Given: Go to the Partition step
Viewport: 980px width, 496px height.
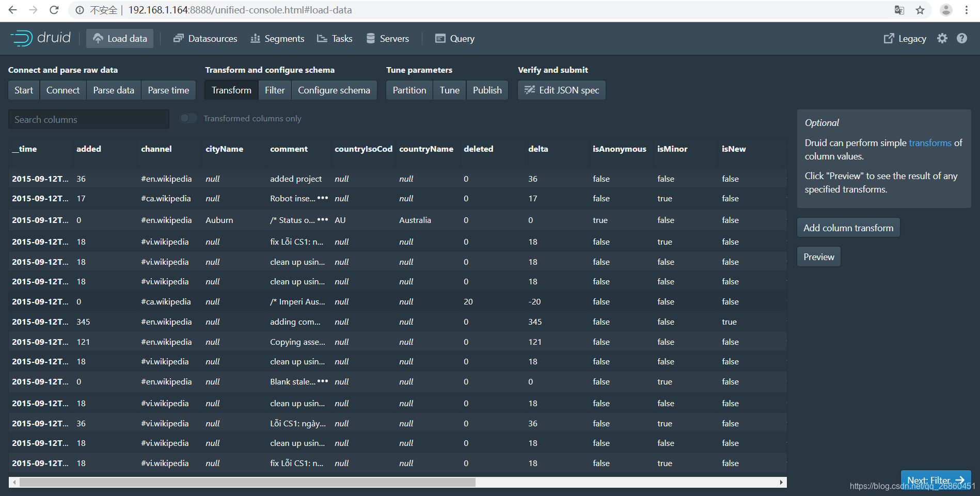Looking at the screenshot, I should pos(409,90).
